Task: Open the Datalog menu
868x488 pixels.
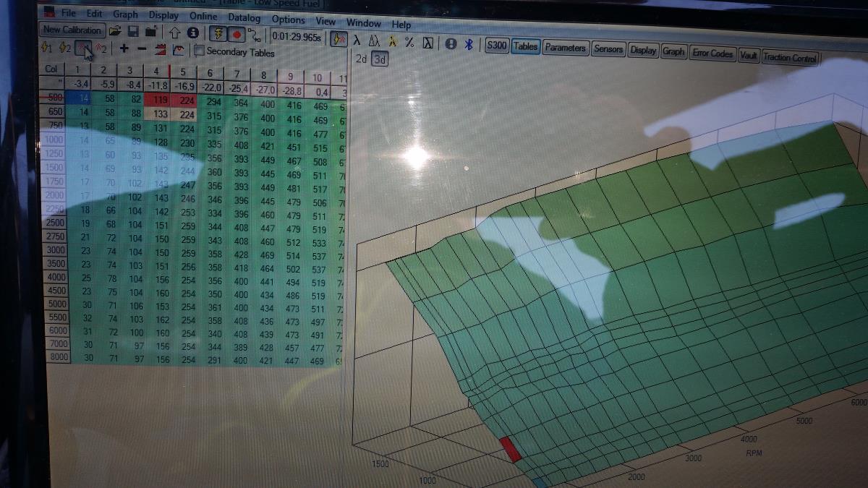Action: click(x=244, y=17)
